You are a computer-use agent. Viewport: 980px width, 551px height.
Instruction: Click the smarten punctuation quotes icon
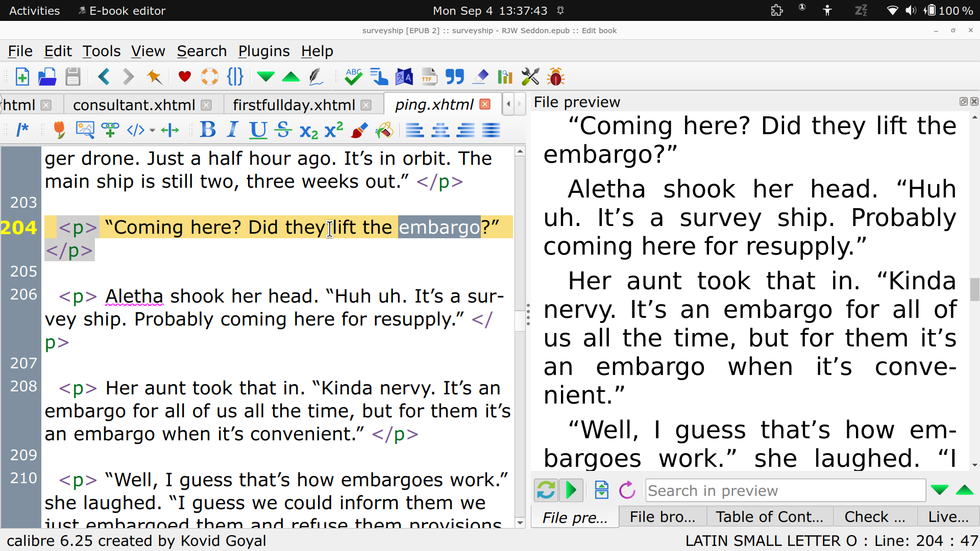454,77
